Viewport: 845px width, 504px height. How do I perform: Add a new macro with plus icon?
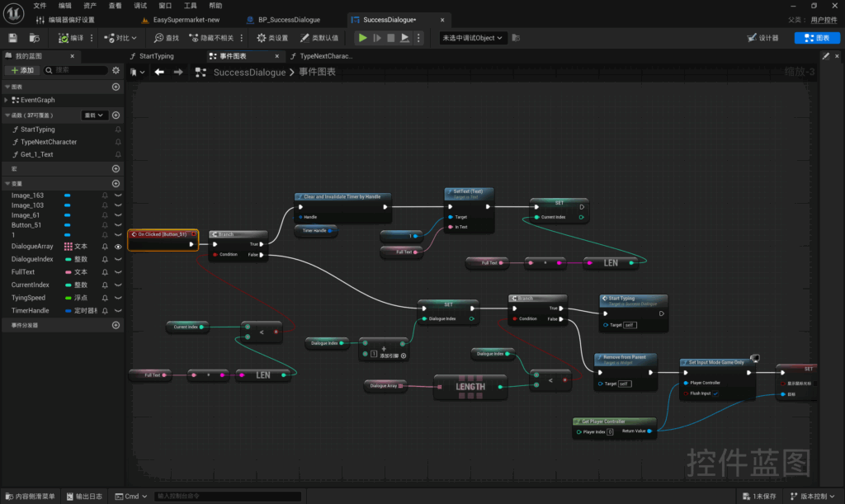(x=116, y=168)
